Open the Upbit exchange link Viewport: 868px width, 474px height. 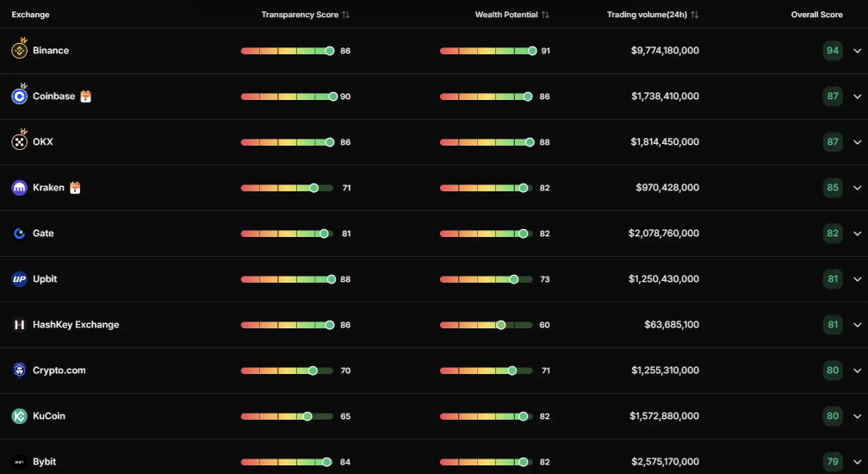(x=45, y=279)
